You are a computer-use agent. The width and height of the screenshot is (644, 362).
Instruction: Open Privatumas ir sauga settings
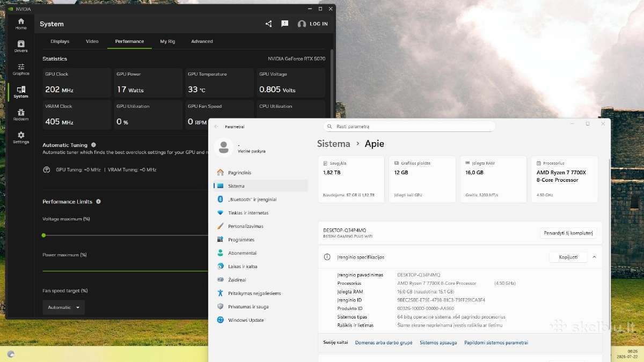[260, 307]
